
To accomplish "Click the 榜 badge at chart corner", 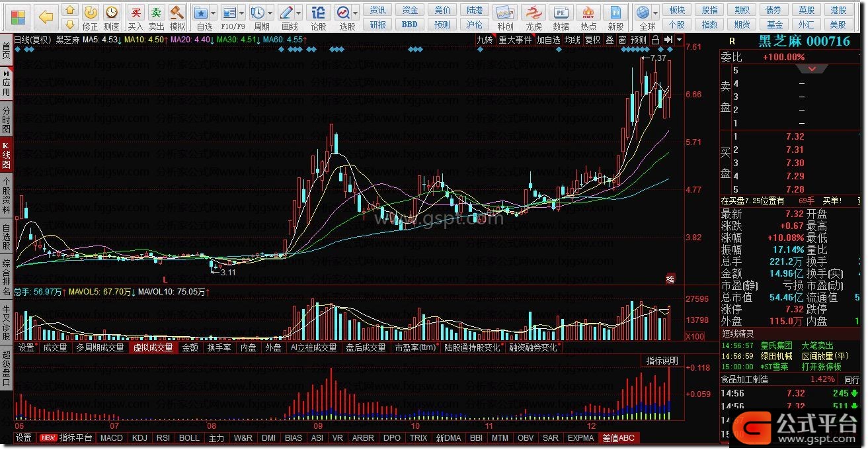I will click(670, 279).
